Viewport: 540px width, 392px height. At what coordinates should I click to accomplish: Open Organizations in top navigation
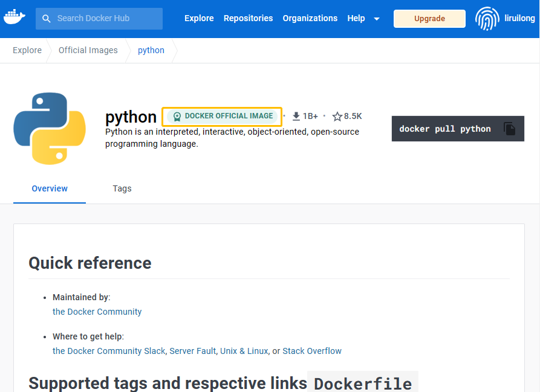click(x=310, y=18)
